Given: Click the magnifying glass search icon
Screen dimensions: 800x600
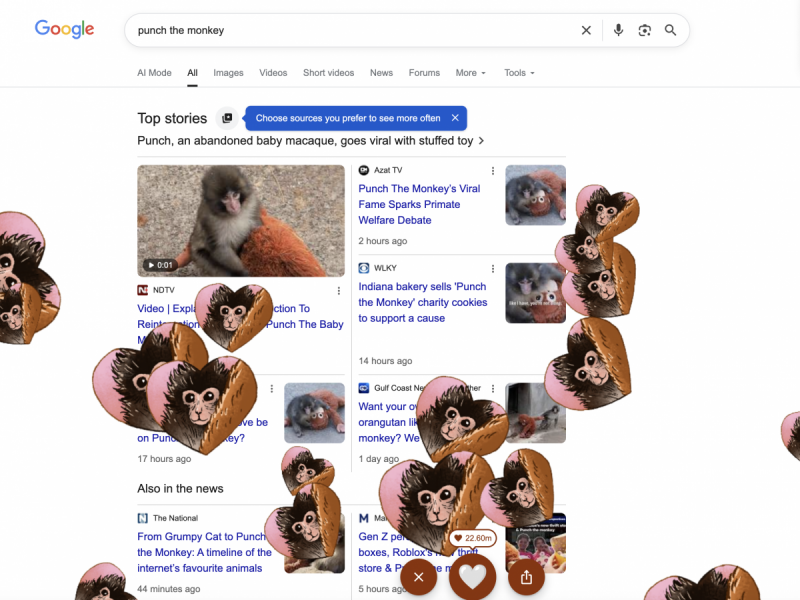Looking at the screenshot, I should [670, 31].
